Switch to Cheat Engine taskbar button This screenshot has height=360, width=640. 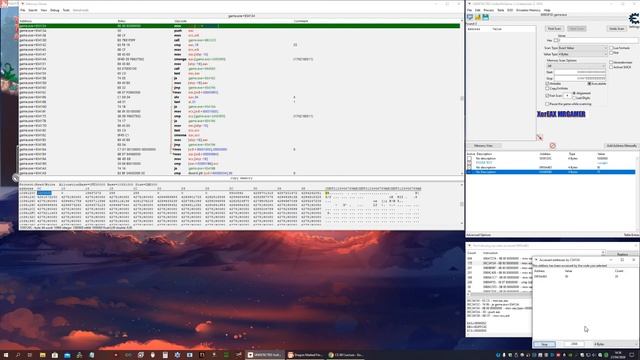pyautogui.click(x=264, y=355)
